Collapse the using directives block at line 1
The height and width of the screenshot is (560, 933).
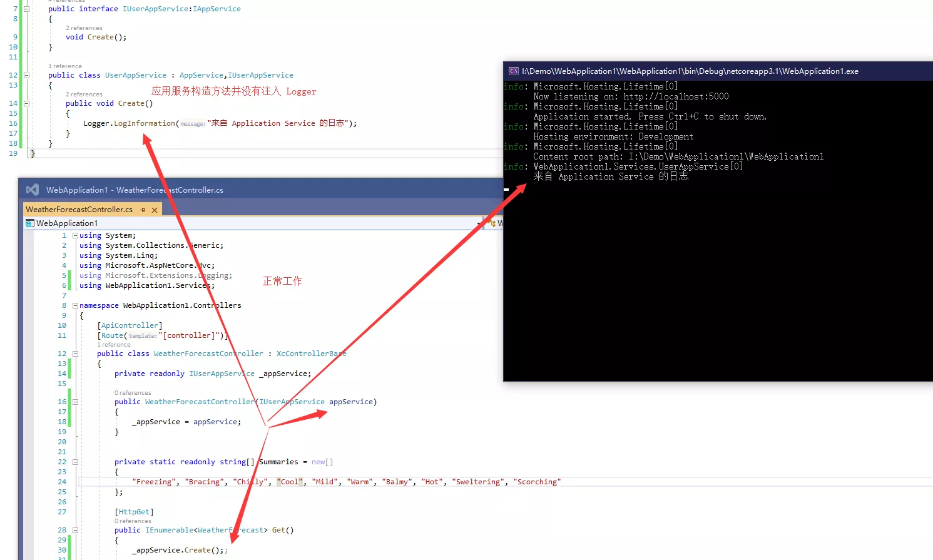click(75, 236)
